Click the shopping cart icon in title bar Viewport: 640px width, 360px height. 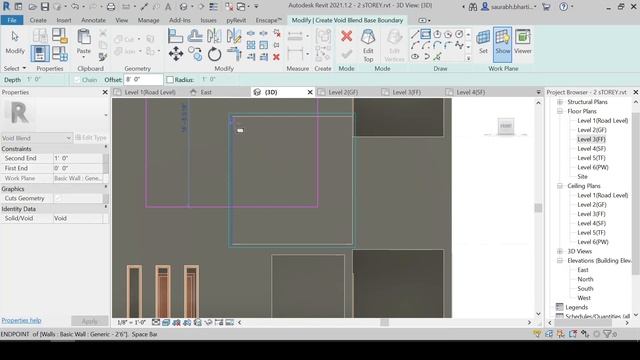(x=546, y=7)
